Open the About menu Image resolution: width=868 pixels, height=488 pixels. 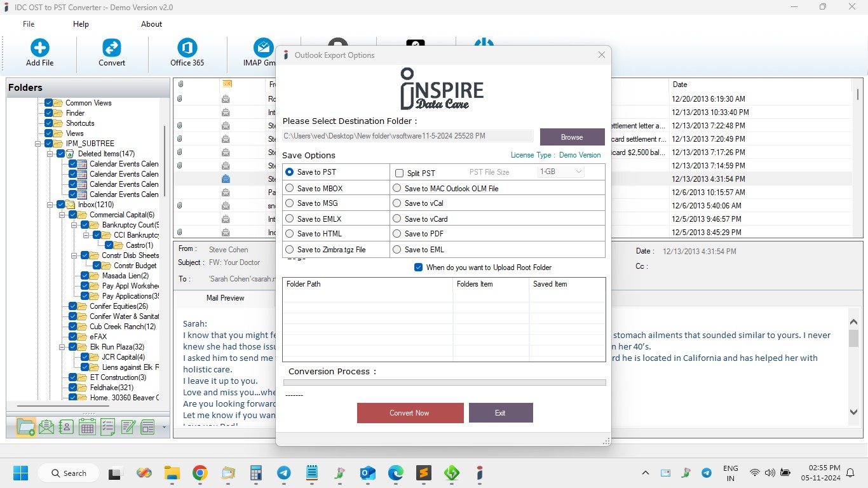click(x=151, y=24)
